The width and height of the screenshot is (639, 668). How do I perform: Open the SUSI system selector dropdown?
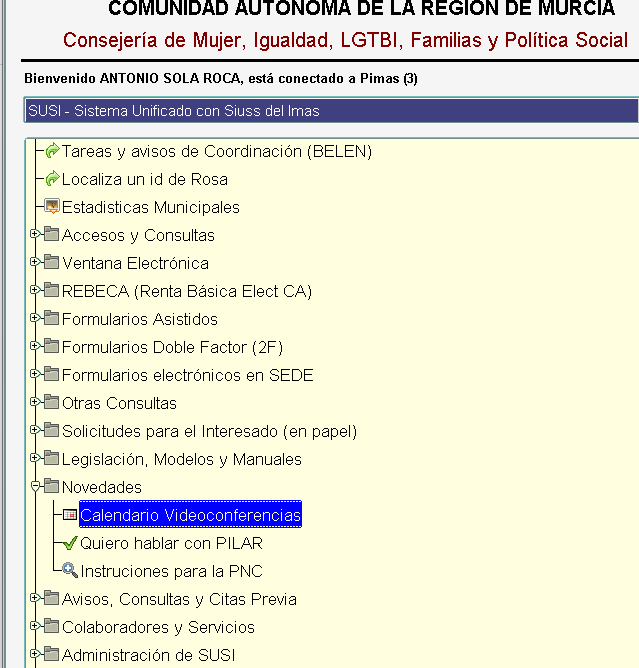[x=330, y=111]
